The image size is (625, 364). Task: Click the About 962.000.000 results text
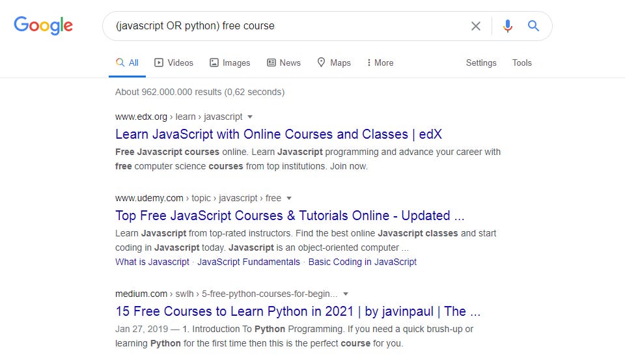pos(200,92)
